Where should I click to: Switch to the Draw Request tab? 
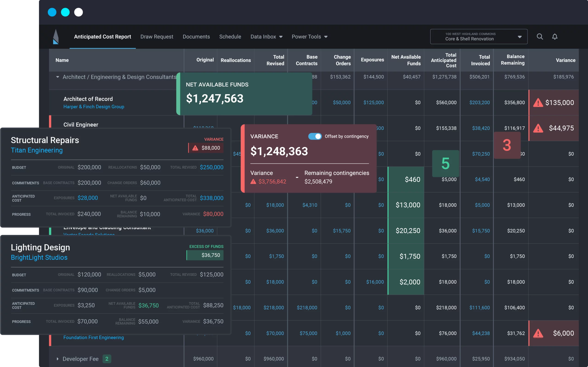[x=157, y=37]
